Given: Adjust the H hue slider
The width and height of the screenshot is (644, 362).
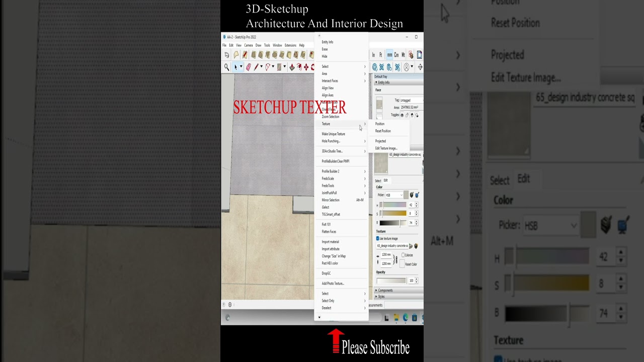Looking at the screenshot, I should click(393, 205).
